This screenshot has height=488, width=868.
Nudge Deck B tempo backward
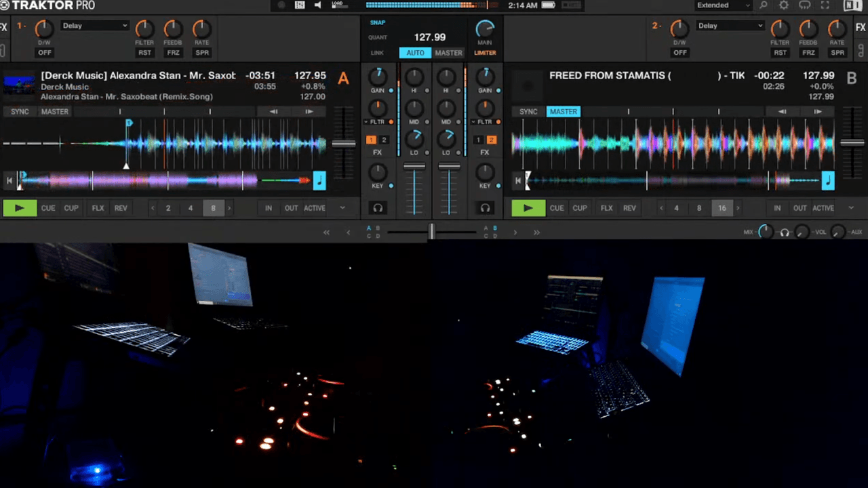point(783,111)
